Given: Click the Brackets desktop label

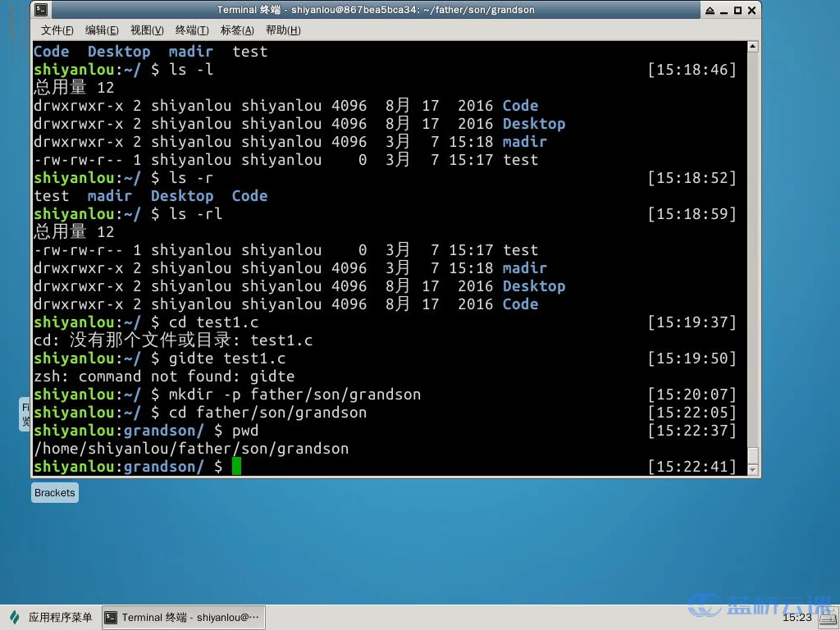Looking at the screenshot, I should point(55,493).
